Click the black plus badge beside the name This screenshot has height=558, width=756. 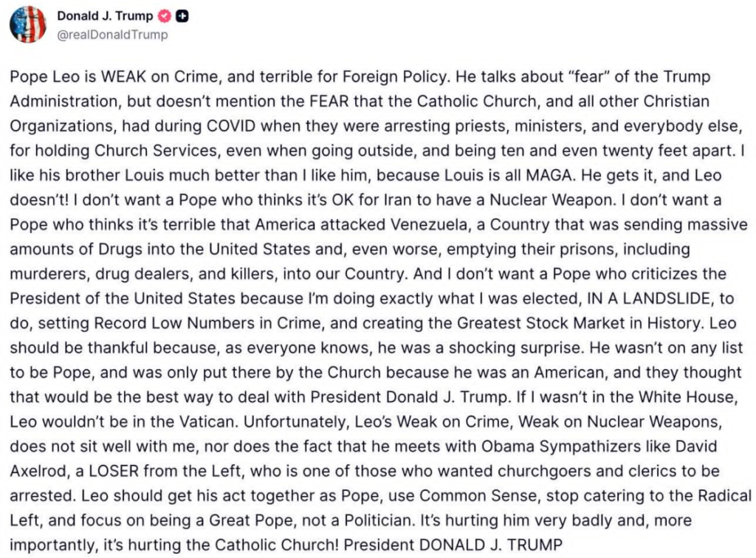coord(181,16)
